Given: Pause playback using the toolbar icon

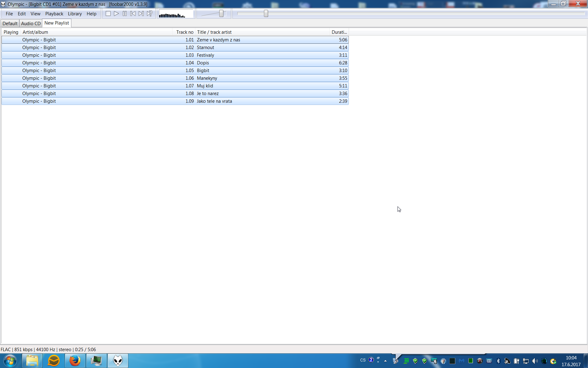Looking at the screenshot, I should click(x=125, y=13).
